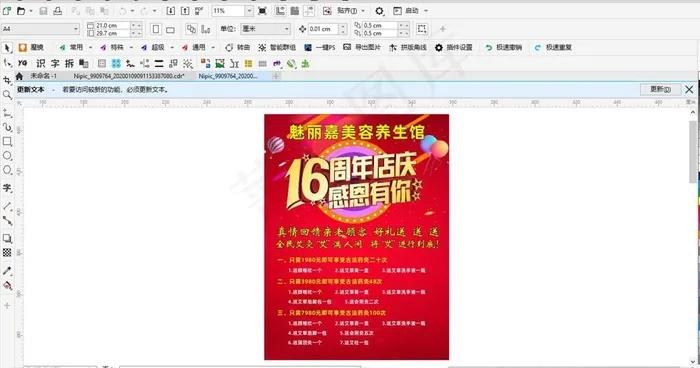The image size is (700, 368).
Task: Toggle landscape page orientation
Action: (x=170, y=29)
